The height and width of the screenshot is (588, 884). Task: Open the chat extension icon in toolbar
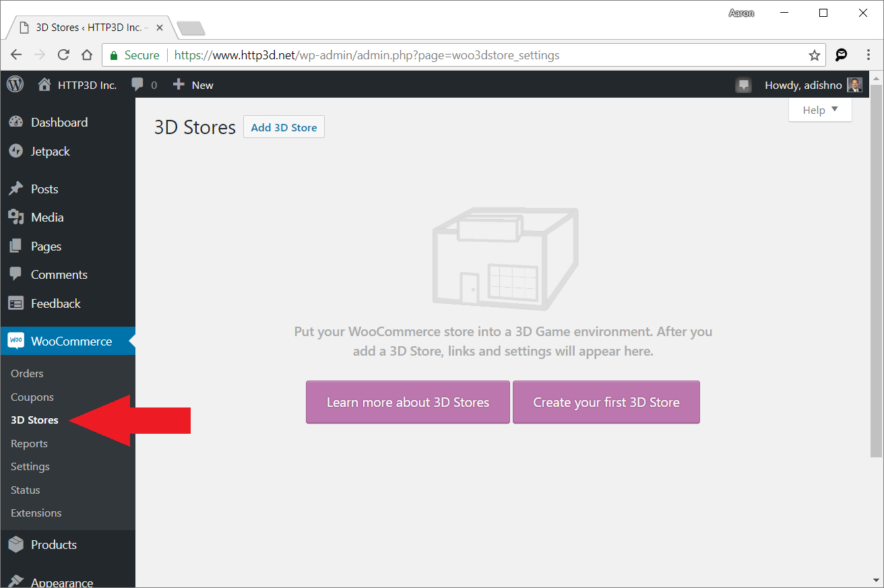(x=842, y=55)
